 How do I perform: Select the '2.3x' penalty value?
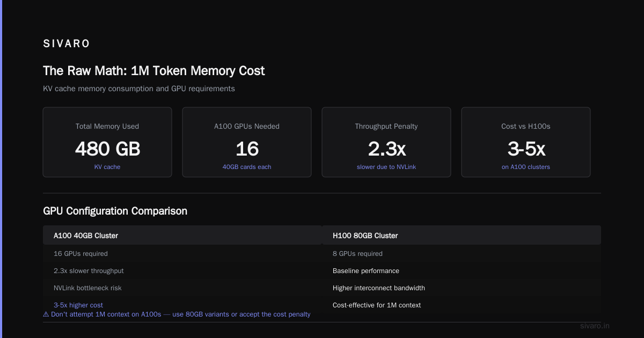(x=386, y=149)
